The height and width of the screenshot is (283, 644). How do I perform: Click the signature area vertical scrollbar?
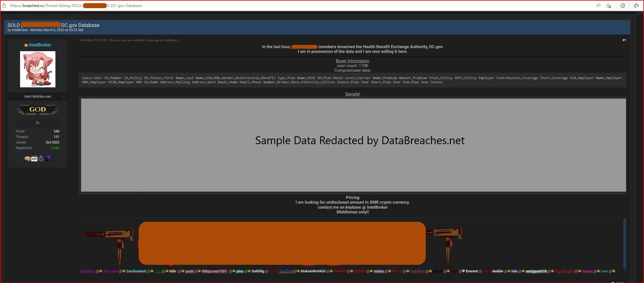point(625,243)
